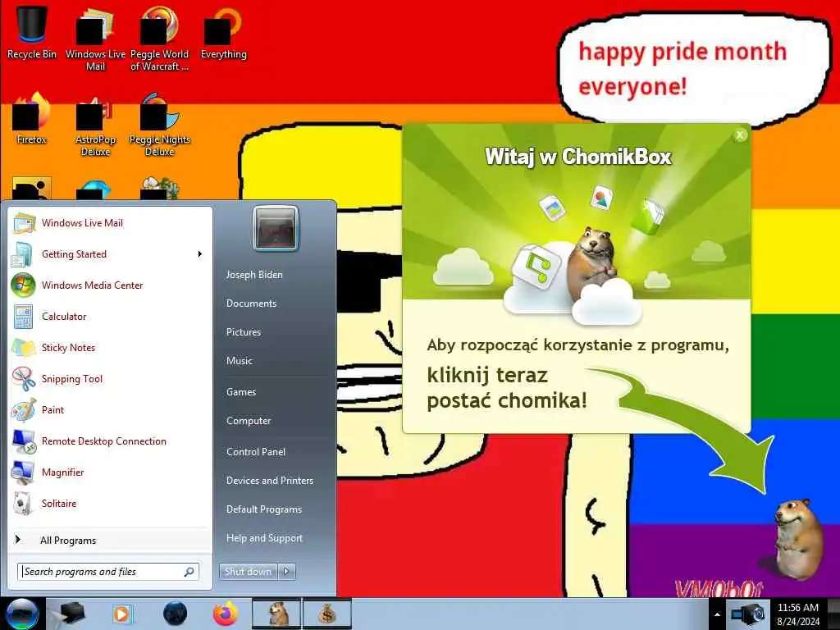Click the dark globe icon on the taskbar
This screenshot has height=630, width=840.
pos(175,614)
